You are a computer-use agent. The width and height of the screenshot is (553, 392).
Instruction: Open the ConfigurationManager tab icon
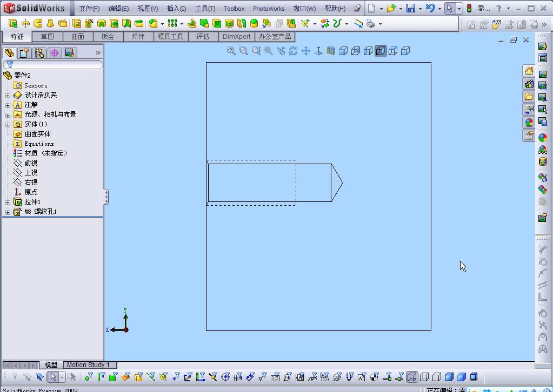tap(39, 53)
